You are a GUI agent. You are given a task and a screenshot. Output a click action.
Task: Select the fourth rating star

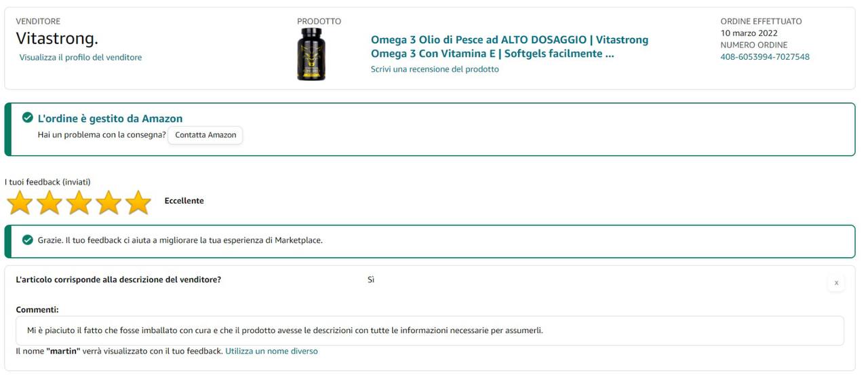[x=108, y=202]
